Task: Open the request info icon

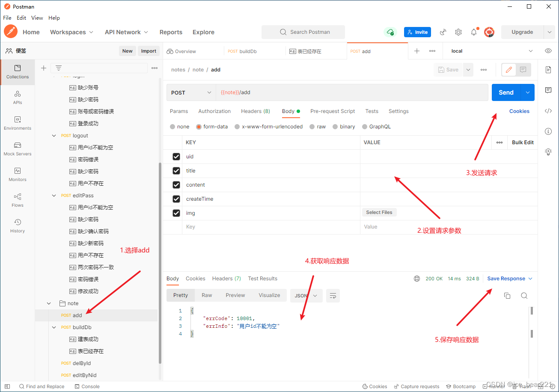Action: click(548, 131)
